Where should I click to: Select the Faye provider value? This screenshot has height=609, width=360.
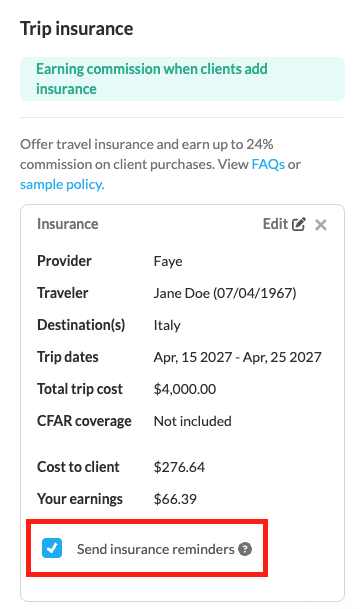point(168,261)
